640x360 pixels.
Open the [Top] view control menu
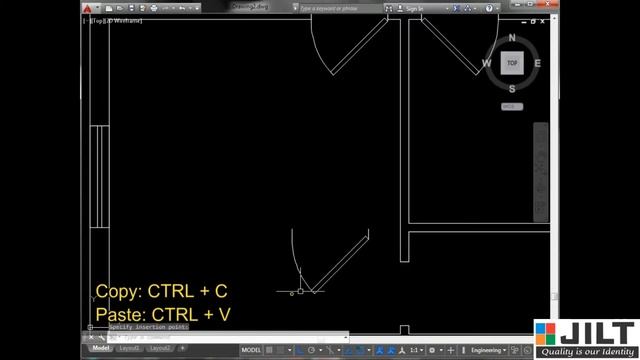pos(97,20)
